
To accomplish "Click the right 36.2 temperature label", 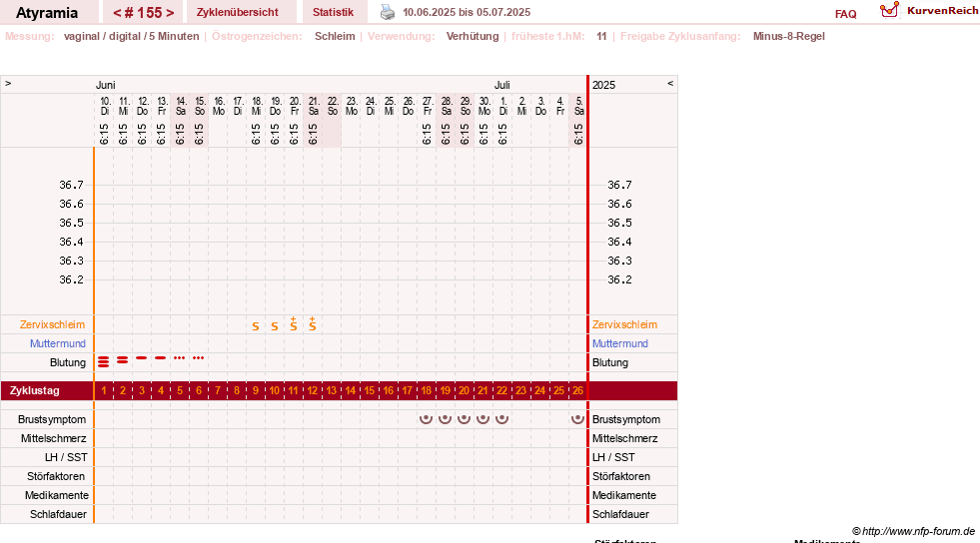I will coord(619,279).
